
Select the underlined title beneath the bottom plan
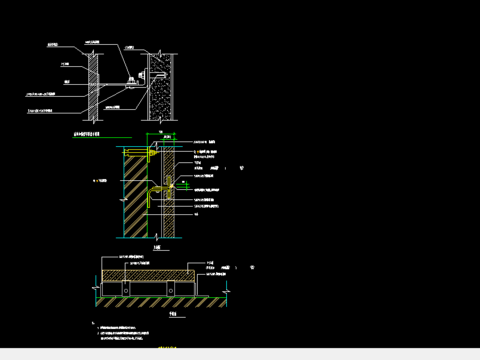click(174, 314)
